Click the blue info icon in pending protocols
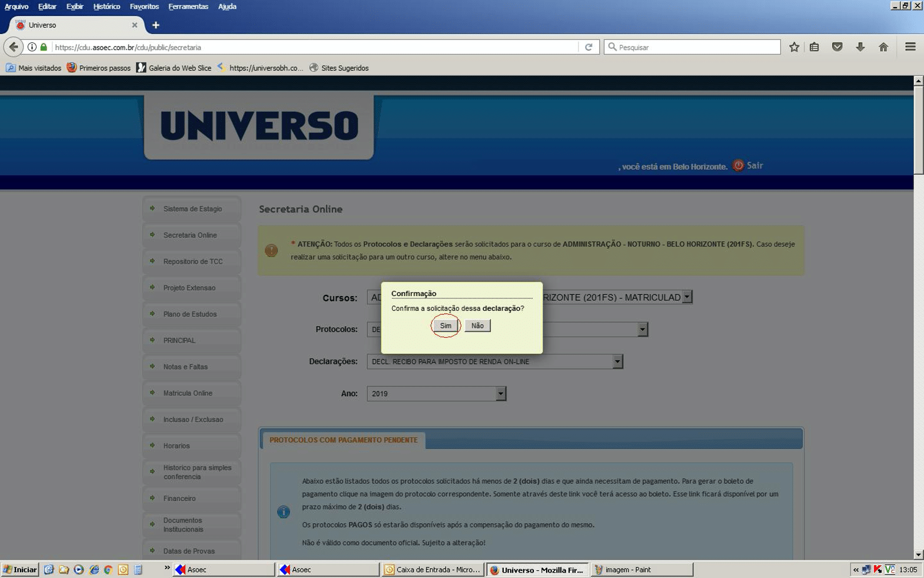This screenshot has width=924, height=578. [283, 512]
